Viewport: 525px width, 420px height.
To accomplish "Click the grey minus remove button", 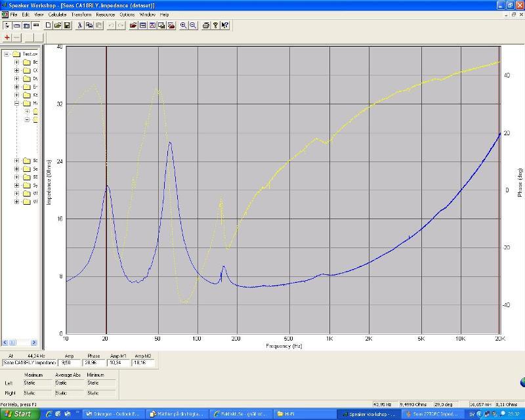I will tap(16, 37).
